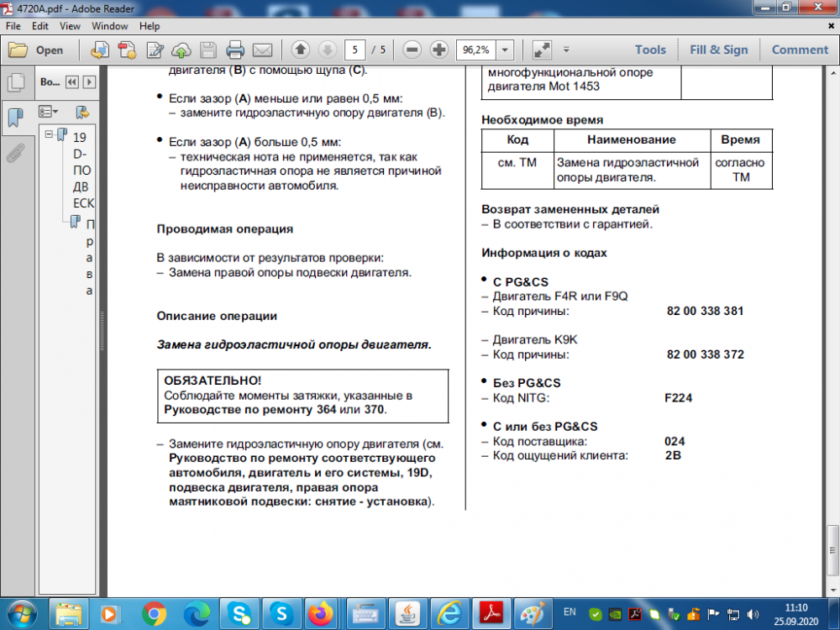Open the Tools pane
The width and height of the screenshot is (840, 630).
click(x=650, y=50)
